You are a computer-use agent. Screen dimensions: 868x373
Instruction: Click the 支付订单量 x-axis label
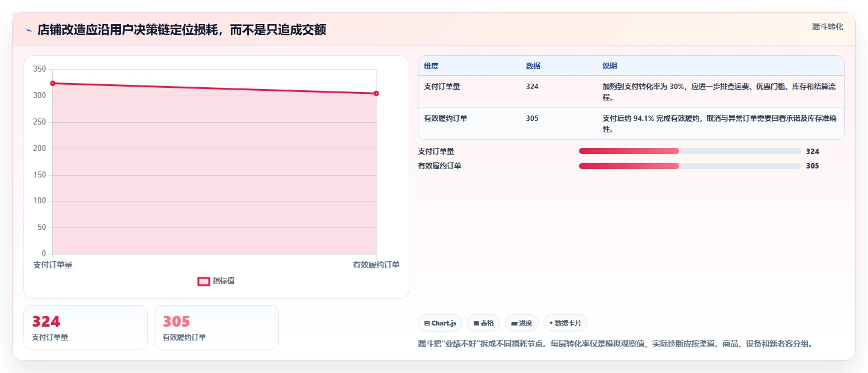53,265
